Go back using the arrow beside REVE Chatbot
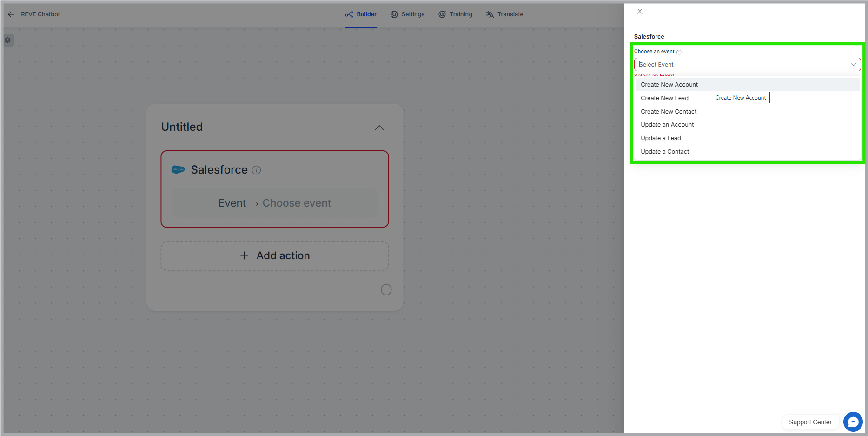This screenshot has width=868, height=436. [x=11, y=14]
